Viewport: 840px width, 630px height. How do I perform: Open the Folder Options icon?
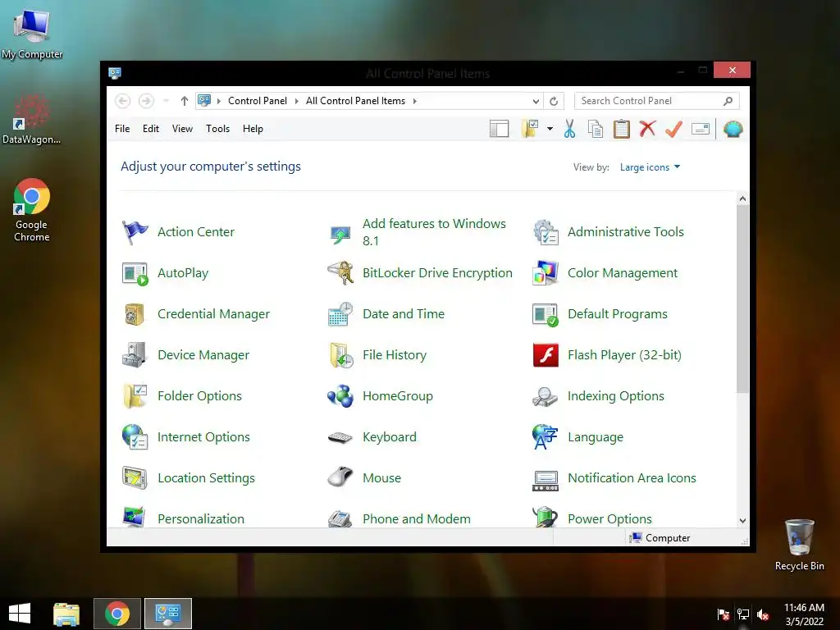click(x=135, y=396)
